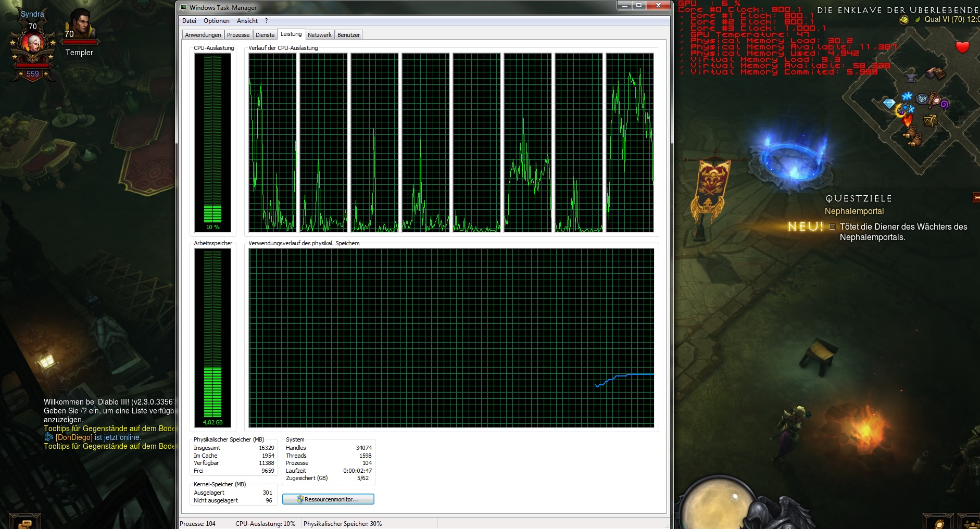The height and width of the screenshot is (529, 980).
Task: Click the stash chests icon on minimap
Action: [936, 73]
